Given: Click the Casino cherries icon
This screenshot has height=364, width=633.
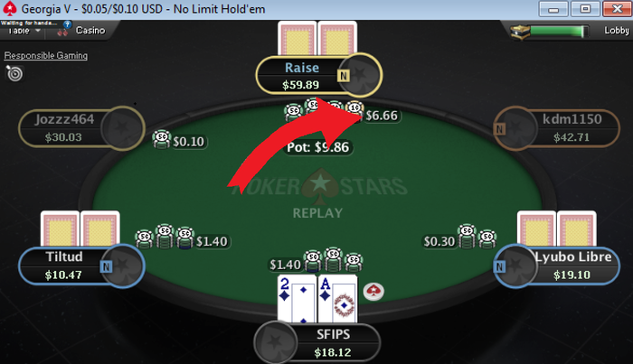Looking at the screenshot, I should (x=62, y=32).
